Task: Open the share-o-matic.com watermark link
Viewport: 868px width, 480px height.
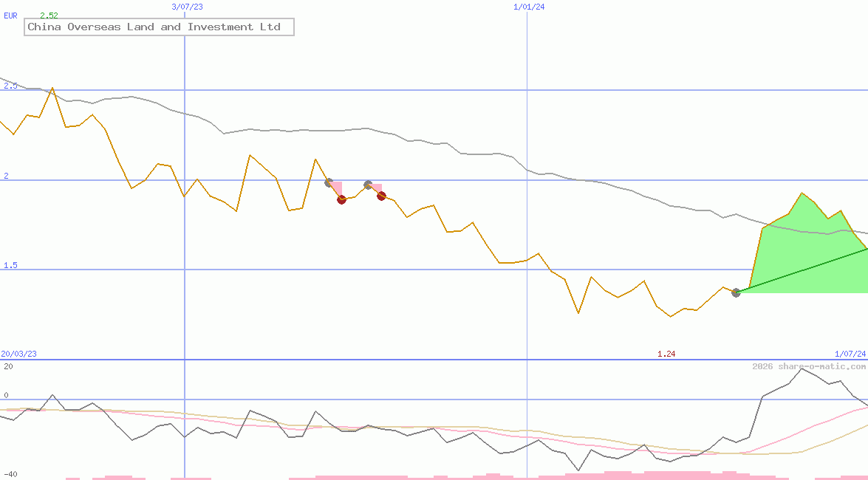Action: [808, 366]
